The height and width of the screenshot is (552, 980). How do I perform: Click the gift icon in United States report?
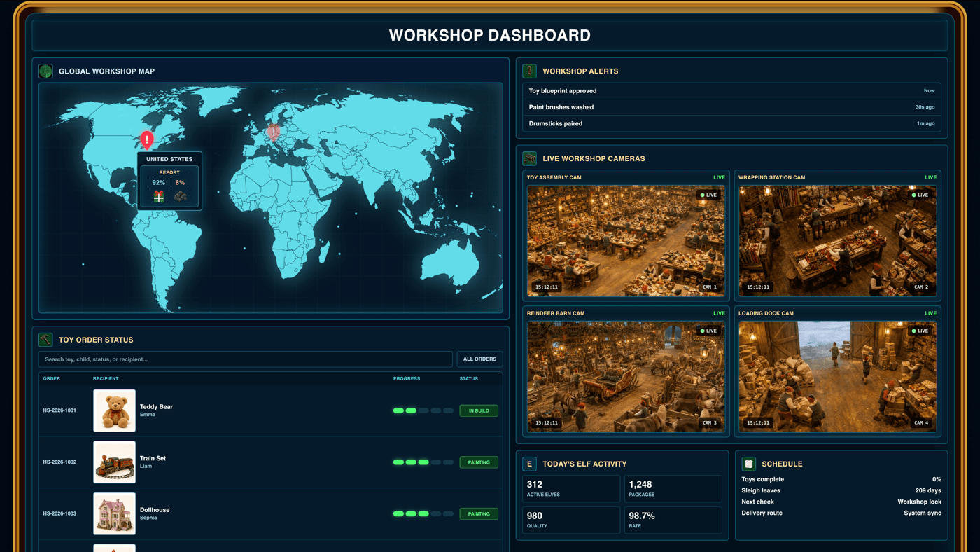coord(159,197)
